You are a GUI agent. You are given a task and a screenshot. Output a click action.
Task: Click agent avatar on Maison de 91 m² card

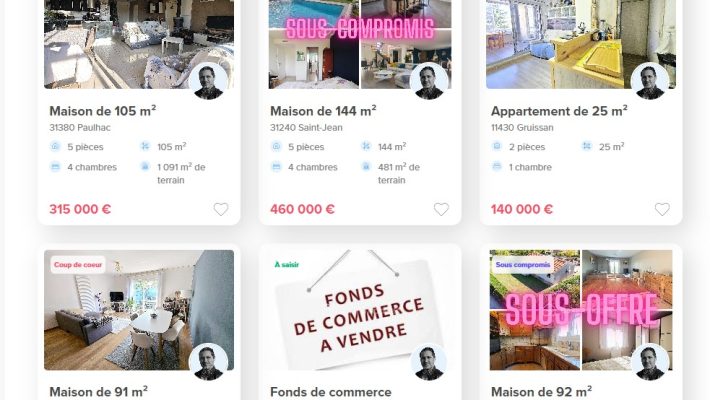[x=208, y=362]
